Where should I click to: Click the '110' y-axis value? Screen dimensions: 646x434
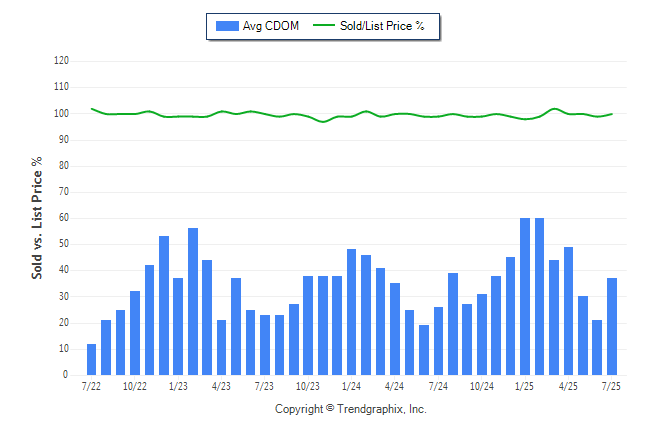(x=61, y=87)
